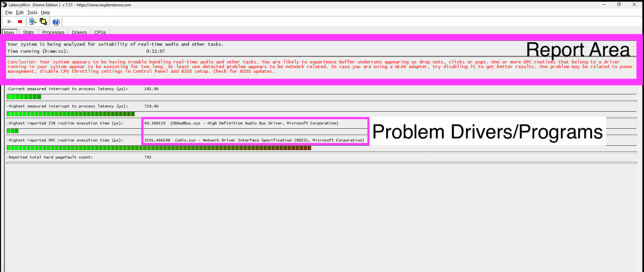This screenshot has width=644, height=272.
Task: Switch to the Stats tab
Action: pos(28,32)
